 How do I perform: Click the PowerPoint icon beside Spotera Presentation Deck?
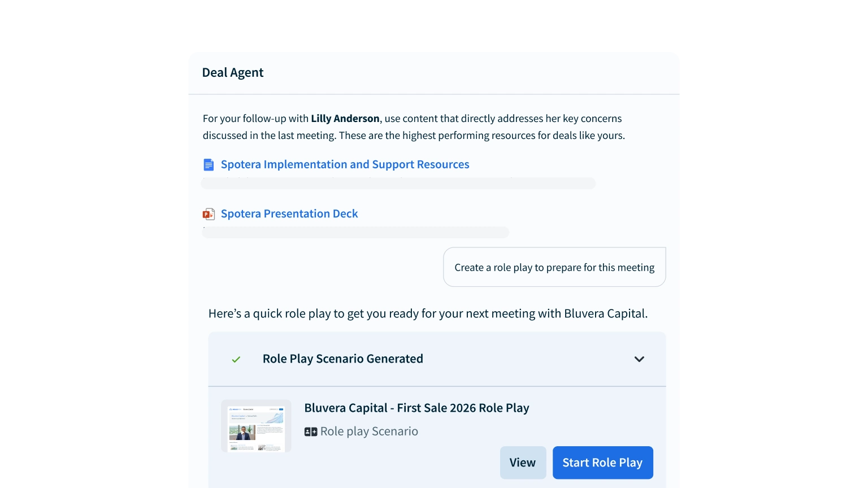point(209,214)
